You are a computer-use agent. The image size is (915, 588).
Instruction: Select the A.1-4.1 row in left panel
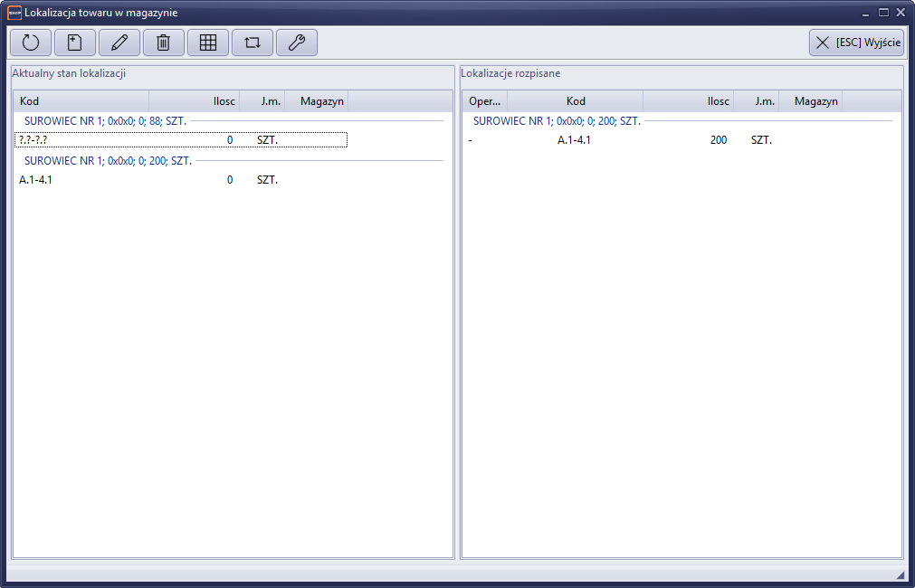pos(181,180)
